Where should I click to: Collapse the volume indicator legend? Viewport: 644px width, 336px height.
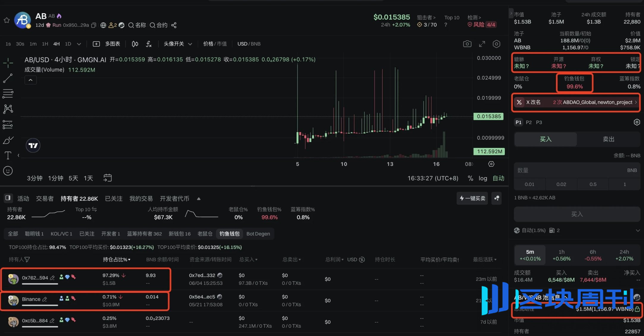point(30,80)
